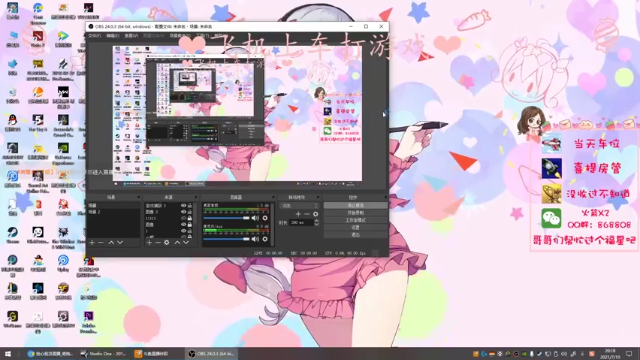
Task: Switch to OBS taskbar item
Action: point(211,353)
